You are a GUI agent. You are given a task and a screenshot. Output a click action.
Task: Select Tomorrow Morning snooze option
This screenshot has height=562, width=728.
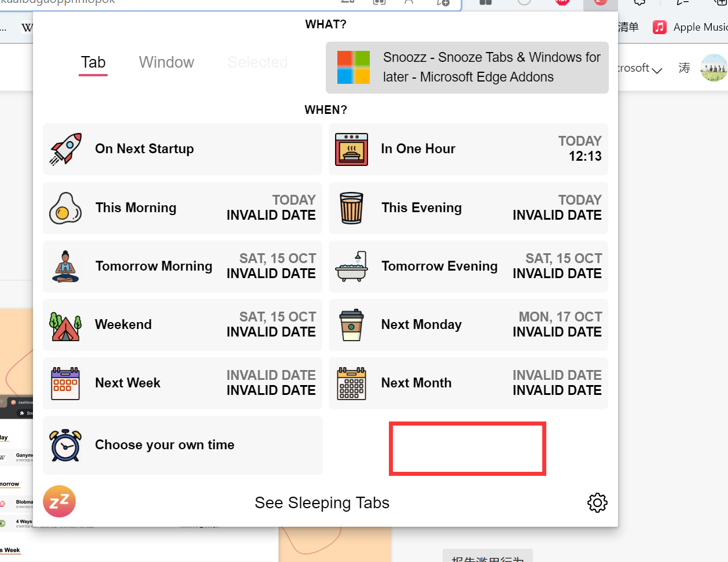(x=182, y=267)
